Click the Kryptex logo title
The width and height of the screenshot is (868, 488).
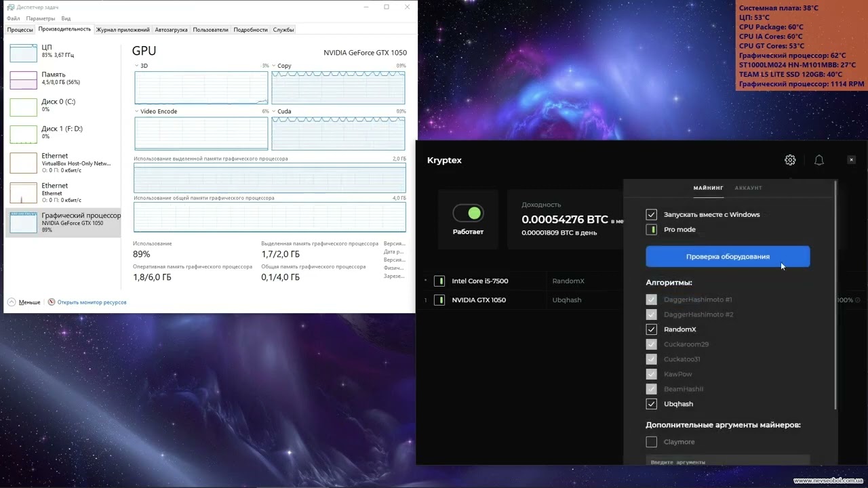pos(444,161)
